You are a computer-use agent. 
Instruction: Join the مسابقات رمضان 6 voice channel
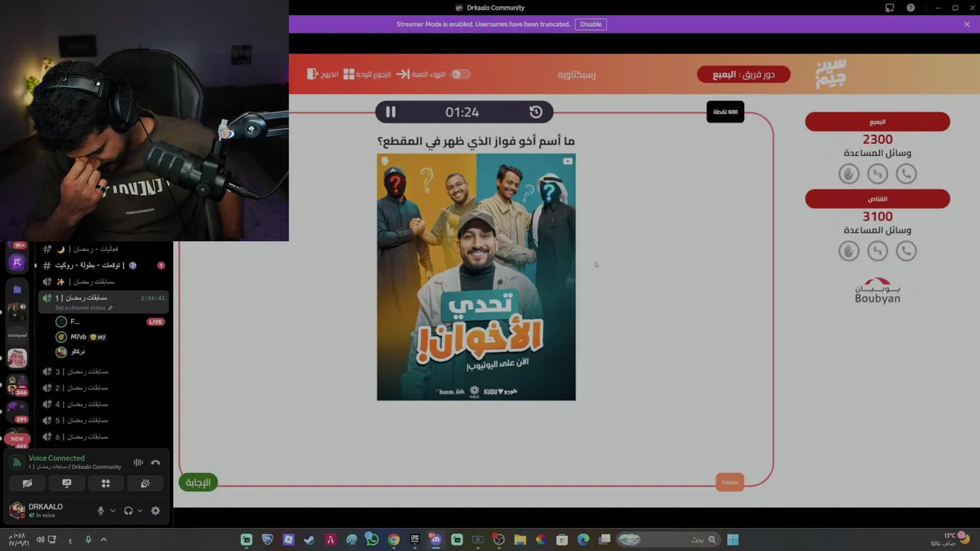pyautogui.click(x=104, y=436)
